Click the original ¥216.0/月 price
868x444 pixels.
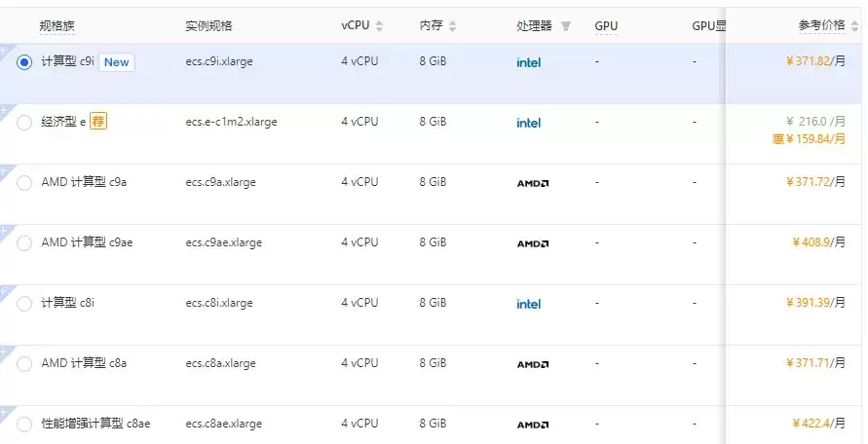(x=816, y=122)
